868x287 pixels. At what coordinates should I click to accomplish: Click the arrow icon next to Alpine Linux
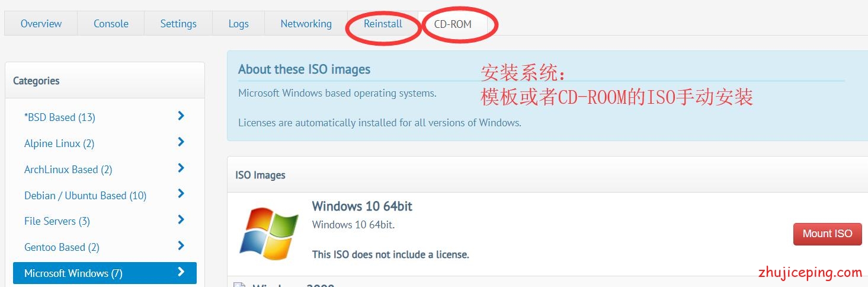point(181,142)
